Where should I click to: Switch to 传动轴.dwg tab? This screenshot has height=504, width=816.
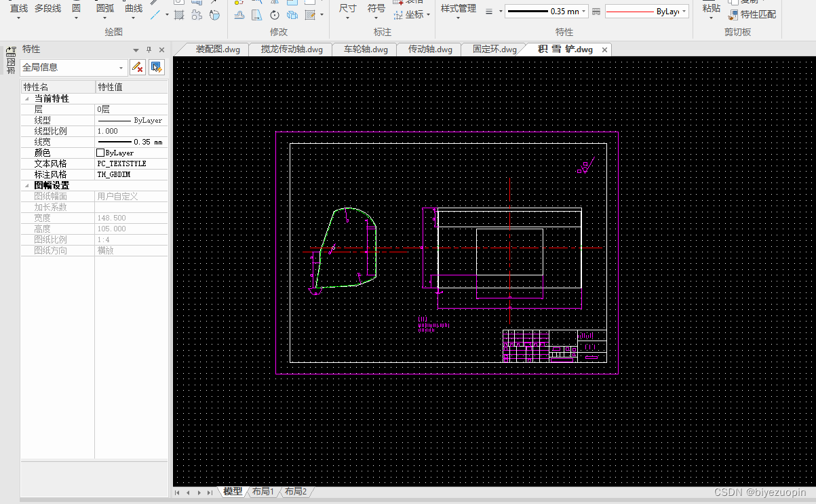tap(430, 50)
